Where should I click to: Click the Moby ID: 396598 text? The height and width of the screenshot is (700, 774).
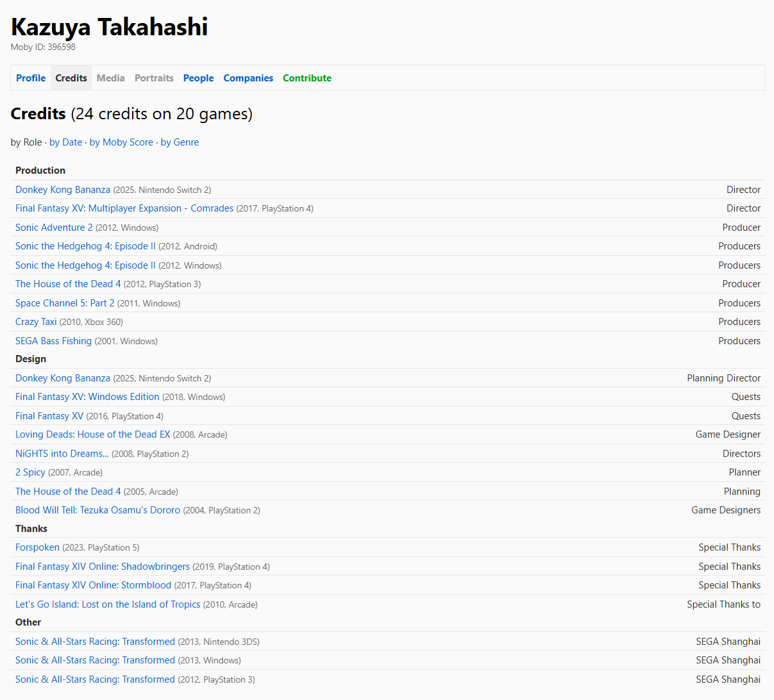(x=43, y=47)
